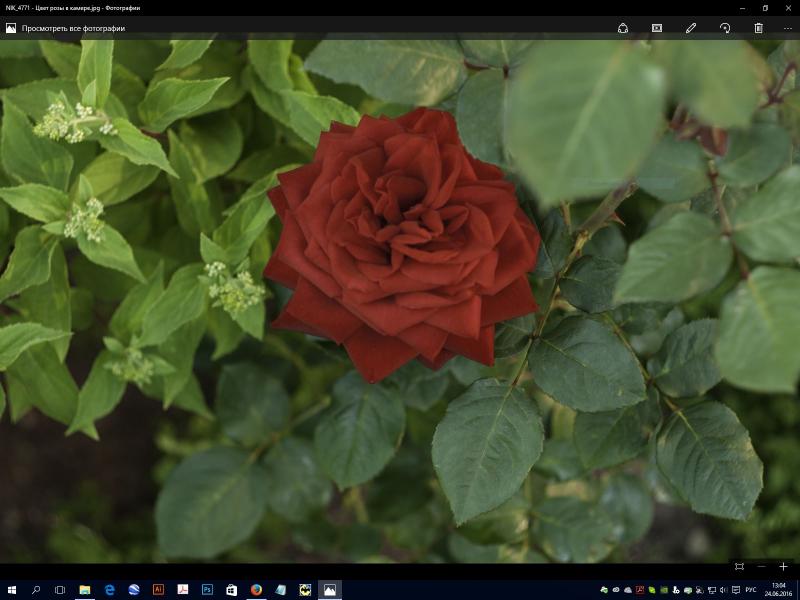The width and height of the screenshot is (800, 600).
Task: Switch to Adobe Illustrator on taskbar
Action: tap(158, 590)
